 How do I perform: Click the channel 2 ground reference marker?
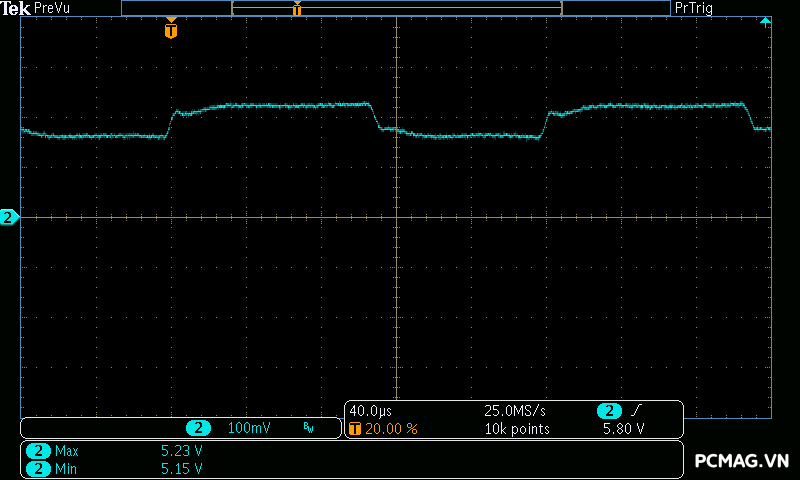point(9,217)
